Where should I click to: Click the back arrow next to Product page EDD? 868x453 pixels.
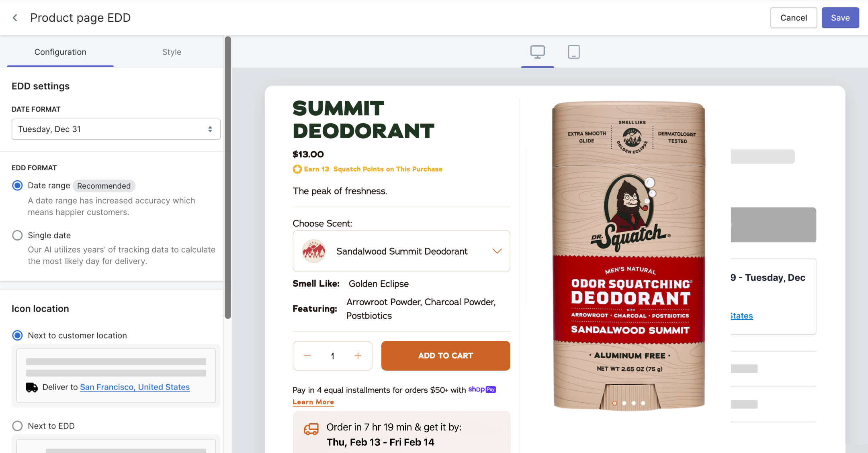(x=15, y=18)
